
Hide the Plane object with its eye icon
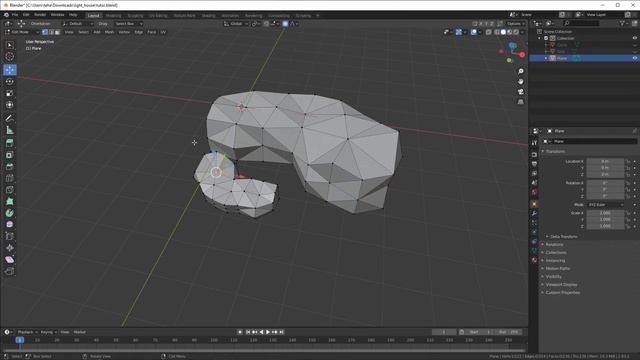(634, 58)
